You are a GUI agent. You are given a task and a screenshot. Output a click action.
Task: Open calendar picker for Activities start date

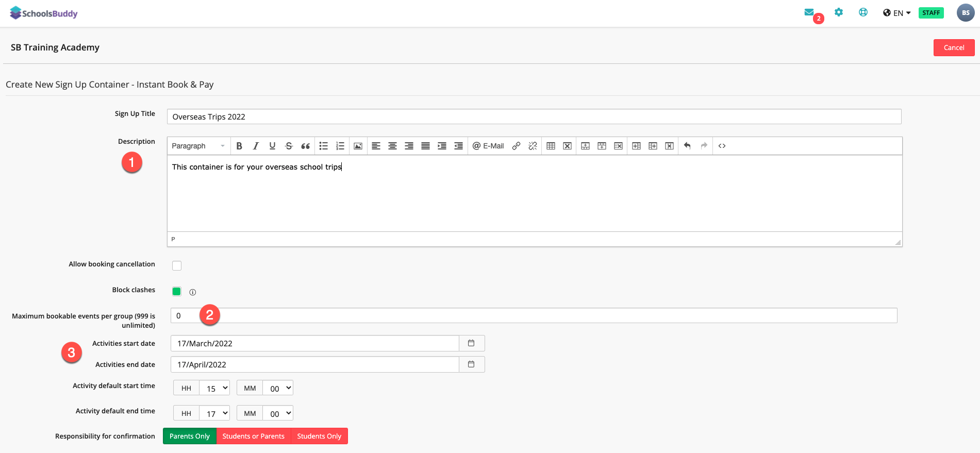coord(471,343)
